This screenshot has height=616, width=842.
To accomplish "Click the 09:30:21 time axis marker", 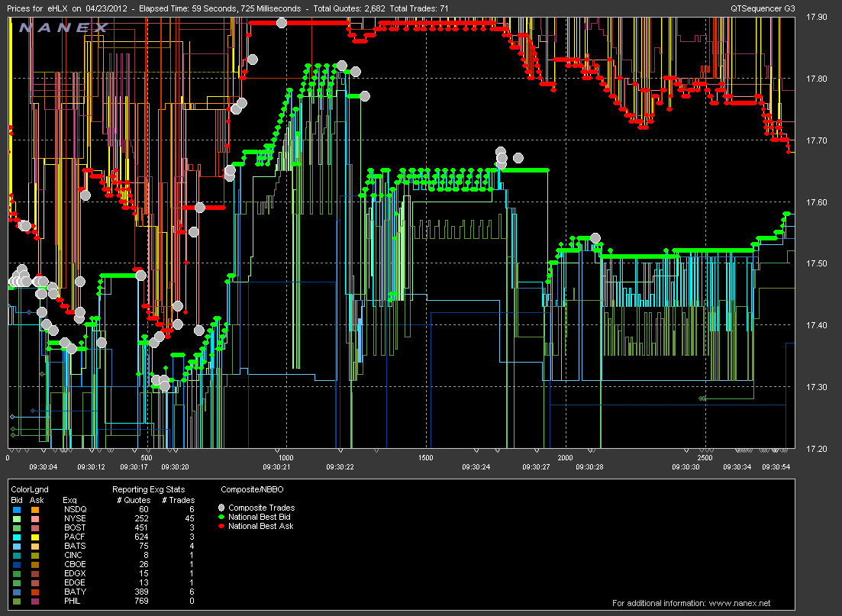I will click(277, 466).
